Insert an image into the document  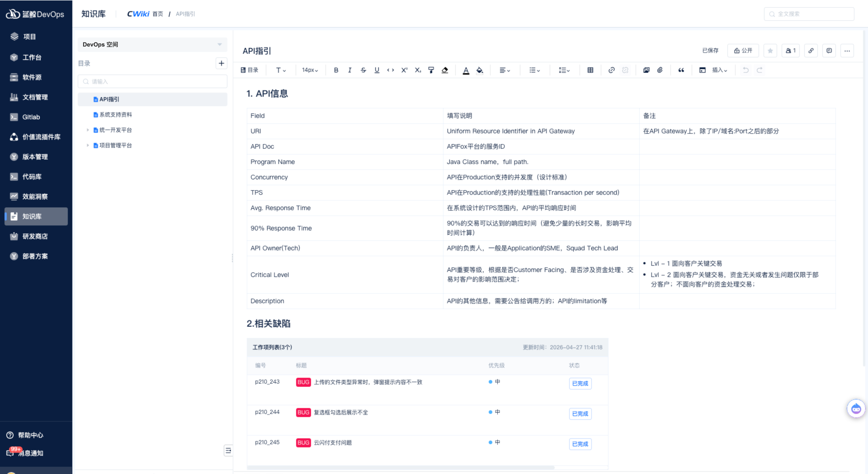(x=646, y=70)
